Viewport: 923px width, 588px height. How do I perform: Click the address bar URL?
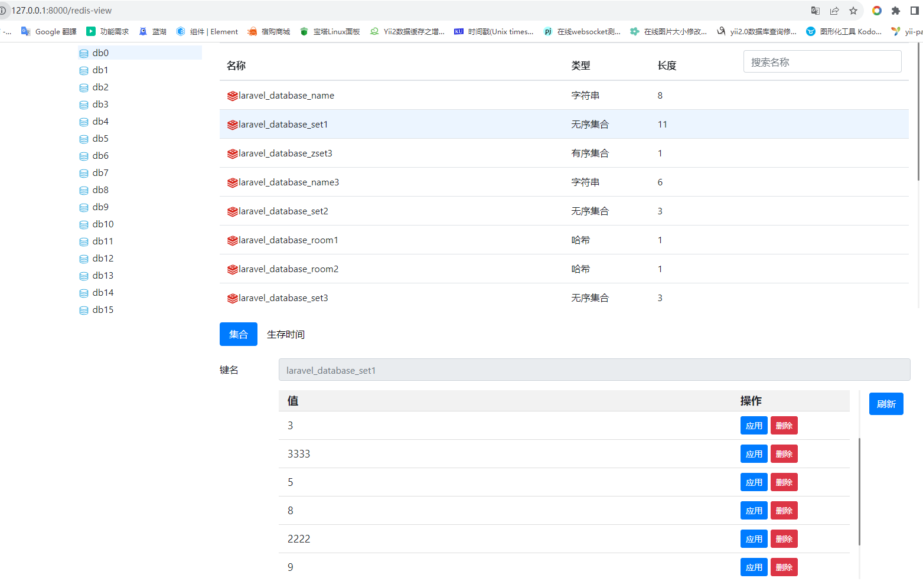click(x=61, y=11)
